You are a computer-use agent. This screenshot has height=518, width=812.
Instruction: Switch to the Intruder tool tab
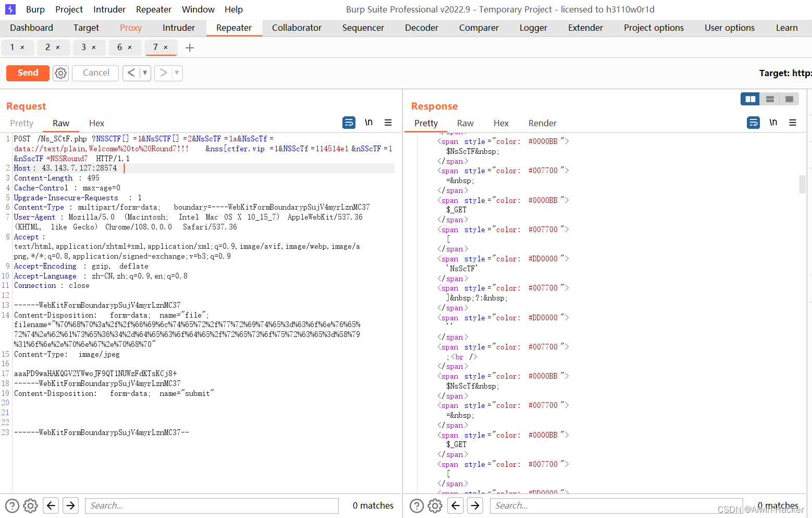(x=179, y=28)
